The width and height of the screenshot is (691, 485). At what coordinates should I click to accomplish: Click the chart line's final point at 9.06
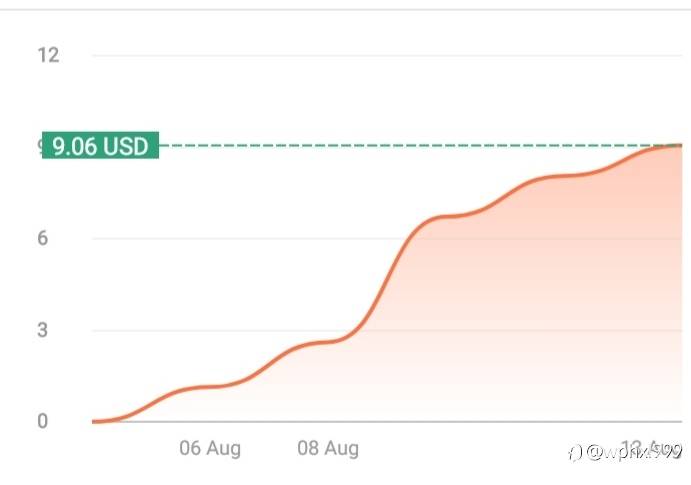click(x=680, y=146)
